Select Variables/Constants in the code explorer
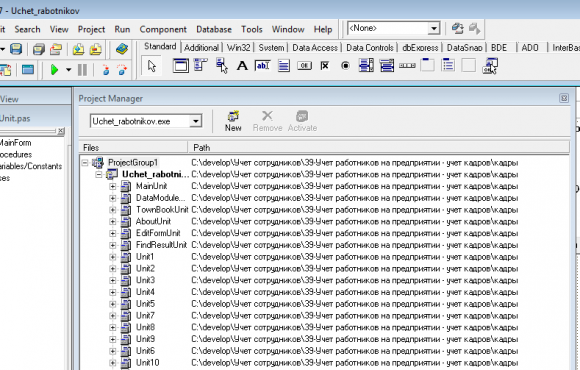The image size is (580, 370). (31, 166)
